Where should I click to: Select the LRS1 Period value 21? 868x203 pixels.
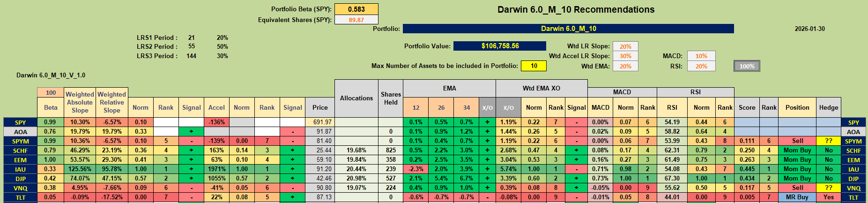click(191, 38)
